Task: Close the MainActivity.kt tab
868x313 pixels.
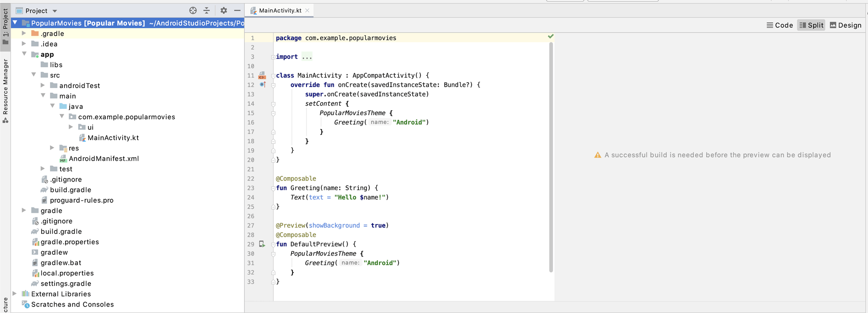Action: click(x=307, y=10)
